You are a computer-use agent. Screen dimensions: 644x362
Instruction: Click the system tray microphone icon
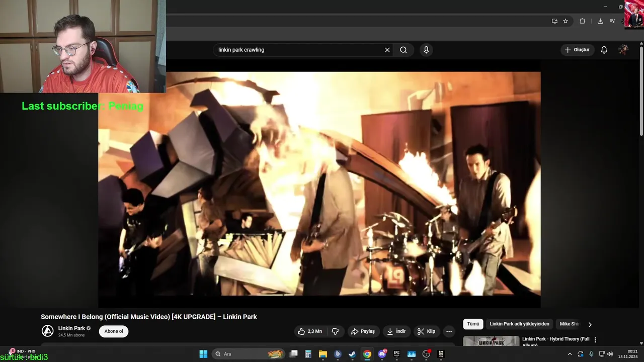tap(591, 354)
